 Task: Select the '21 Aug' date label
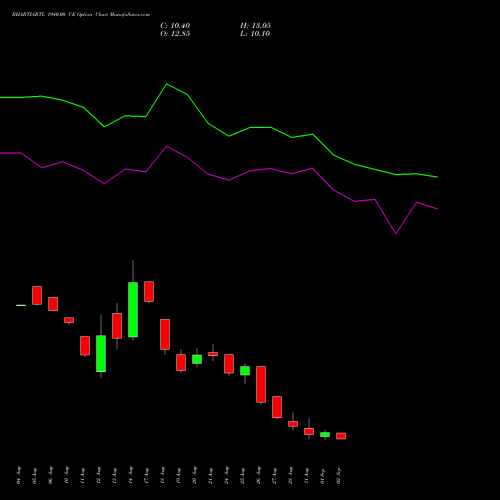click(x=211, y=475)
